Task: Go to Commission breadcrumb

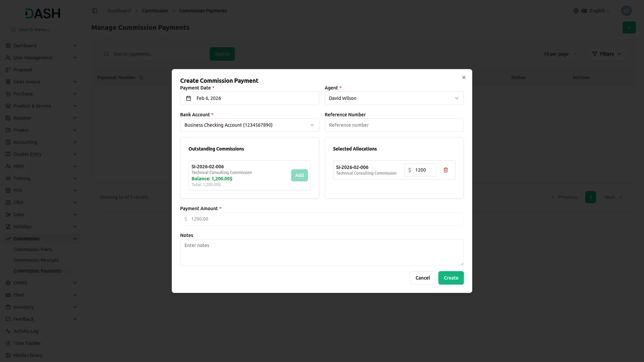Action: [x=155, y=11]
